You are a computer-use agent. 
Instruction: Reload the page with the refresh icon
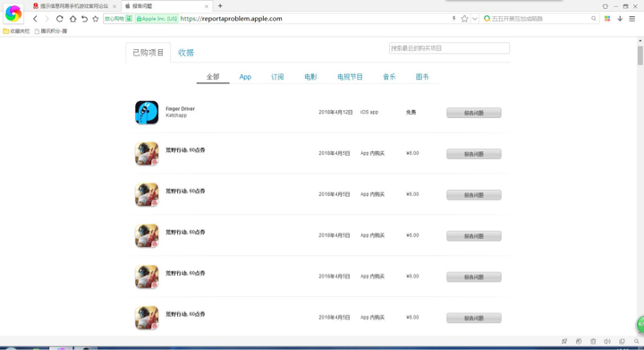pos(60,19)
